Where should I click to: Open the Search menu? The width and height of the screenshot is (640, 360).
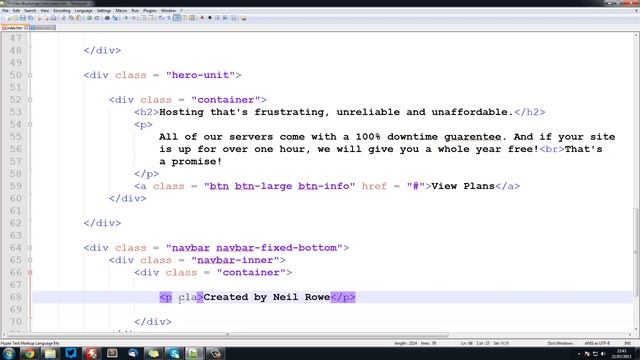tap(30, 11)
